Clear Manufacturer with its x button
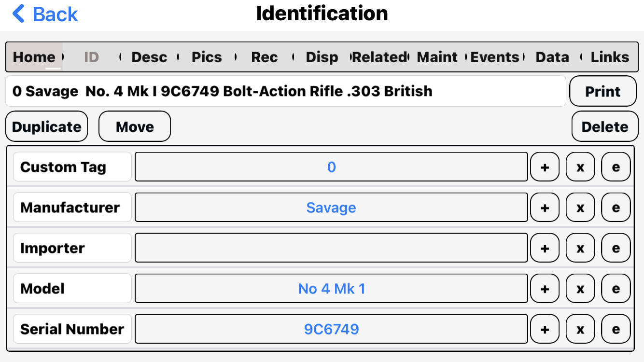The height and width of the screenshot is (362, 644). coord(580,208)
